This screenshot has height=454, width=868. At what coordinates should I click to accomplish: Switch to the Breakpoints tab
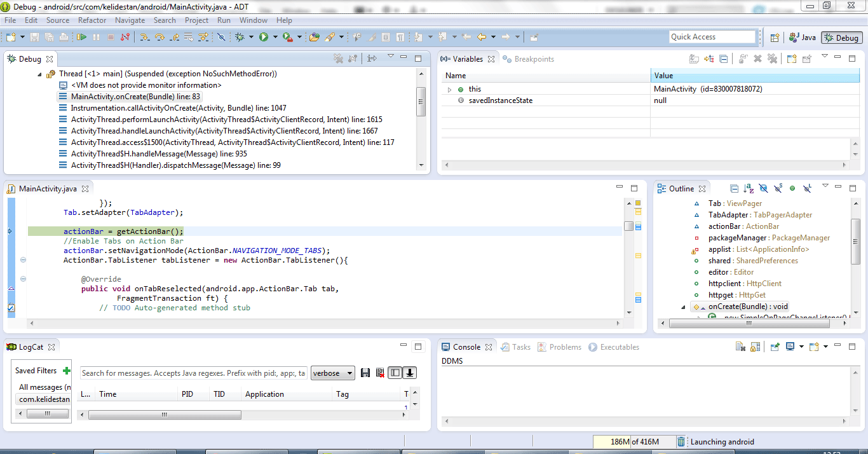point(529,59)
